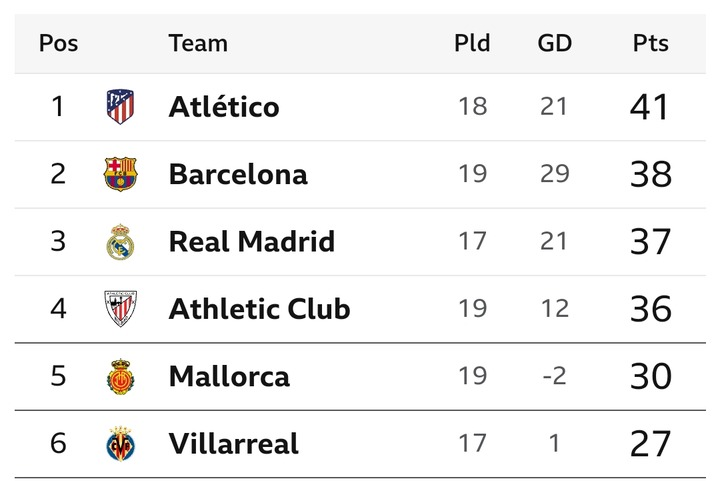Select the Athletic Club team name

(259, 308)
